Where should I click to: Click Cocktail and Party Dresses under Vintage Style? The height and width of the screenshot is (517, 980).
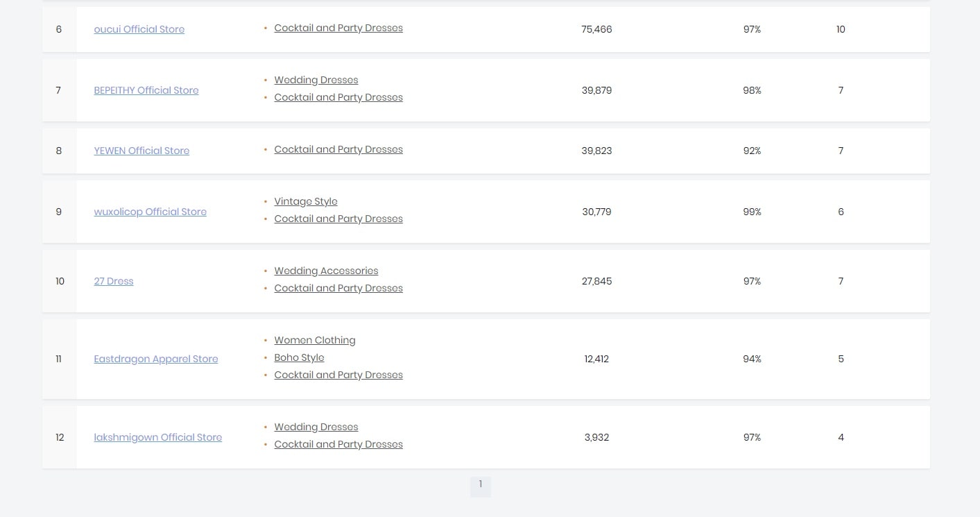[x=338, y=219]
